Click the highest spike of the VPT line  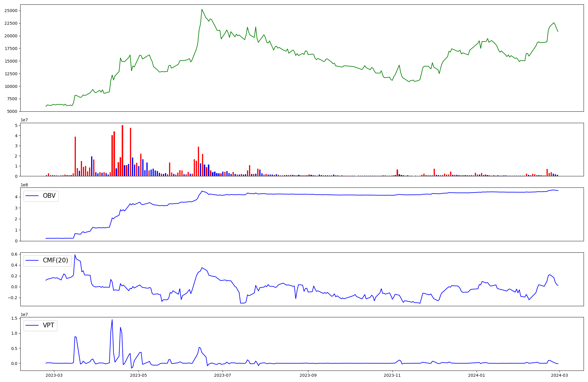112,320
